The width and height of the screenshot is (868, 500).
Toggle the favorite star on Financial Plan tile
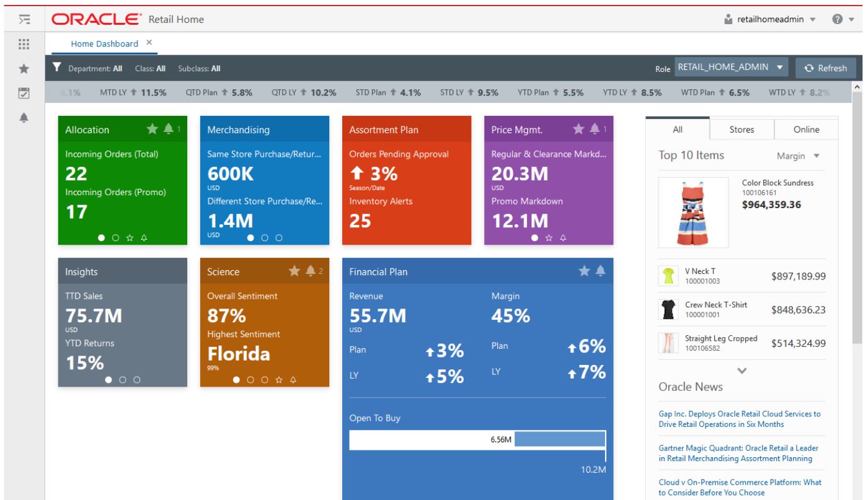pyautogui.click(x=585, y=271)
